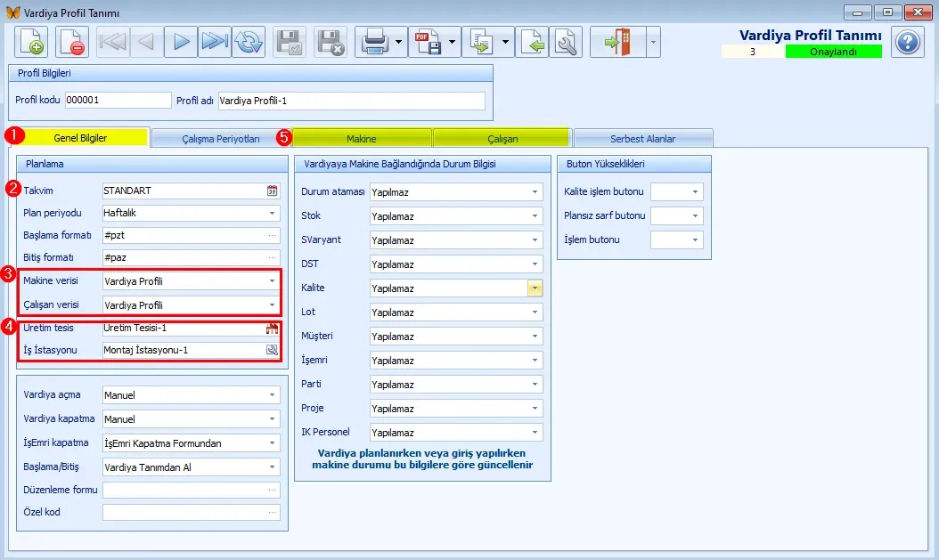Expand the Çalışan verisi dropdown
939x560 pixels.
[273, 305]
